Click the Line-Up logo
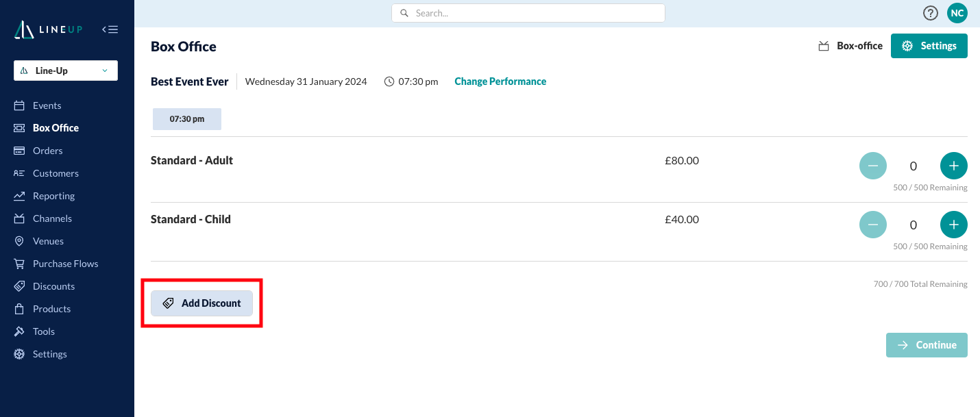980x417 pixels. tap(48, 29)
